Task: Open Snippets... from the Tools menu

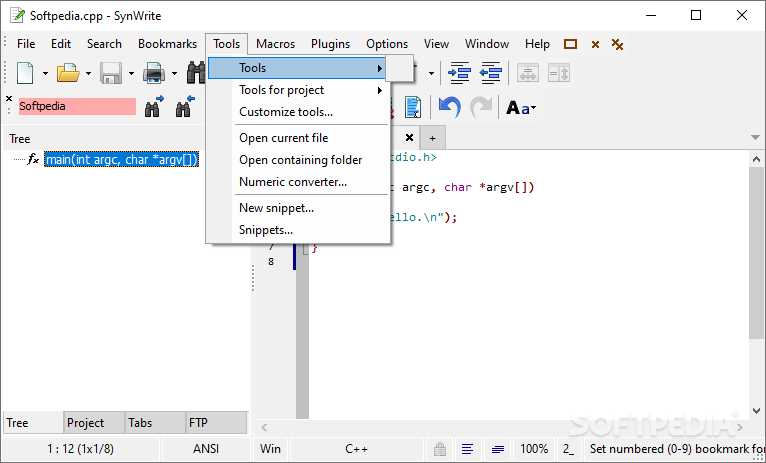Action: pos(299,230)
